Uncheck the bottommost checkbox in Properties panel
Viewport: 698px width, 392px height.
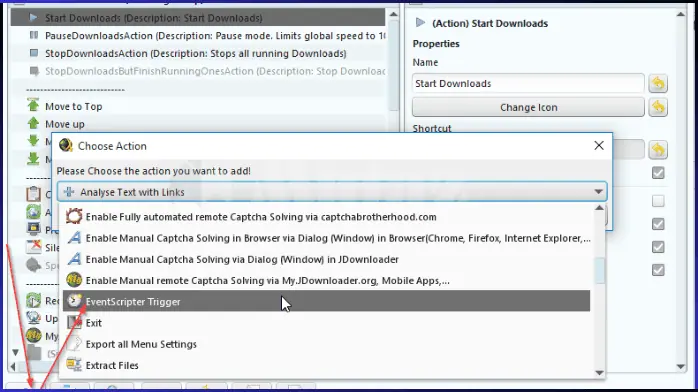pyautogui.click(x=658, y=270)
